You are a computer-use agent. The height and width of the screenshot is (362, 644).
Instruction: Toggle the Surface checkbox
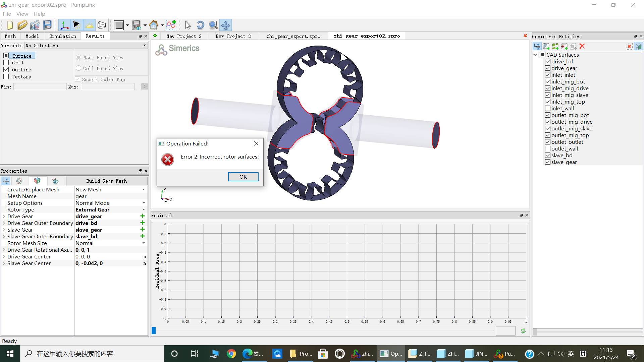[x=6, y=55]
